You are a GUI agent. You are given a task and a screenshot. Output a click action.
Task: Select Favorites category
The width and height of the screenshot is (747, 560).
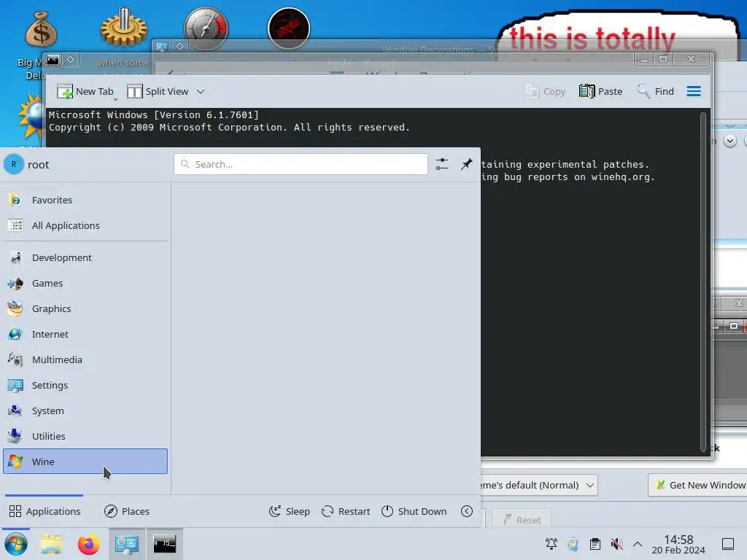point(85,200)
